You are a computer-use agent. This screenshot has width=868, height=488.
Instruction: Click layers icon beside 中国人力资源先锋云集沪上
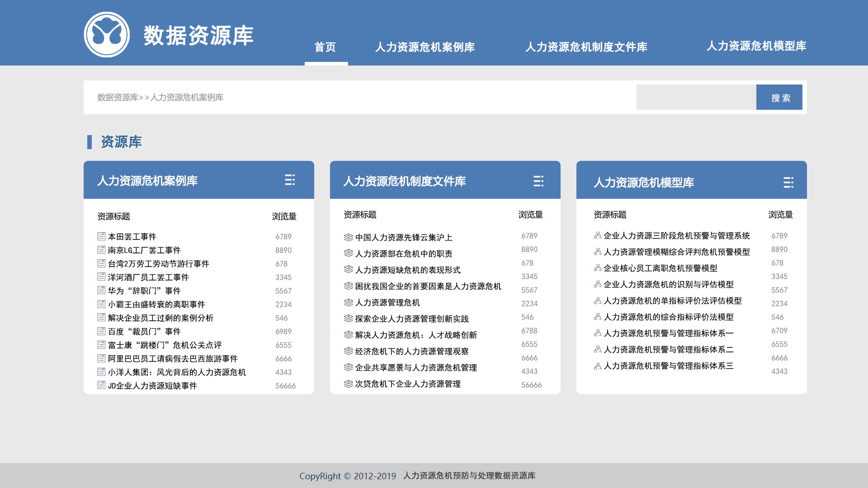(x=348, y=237)
